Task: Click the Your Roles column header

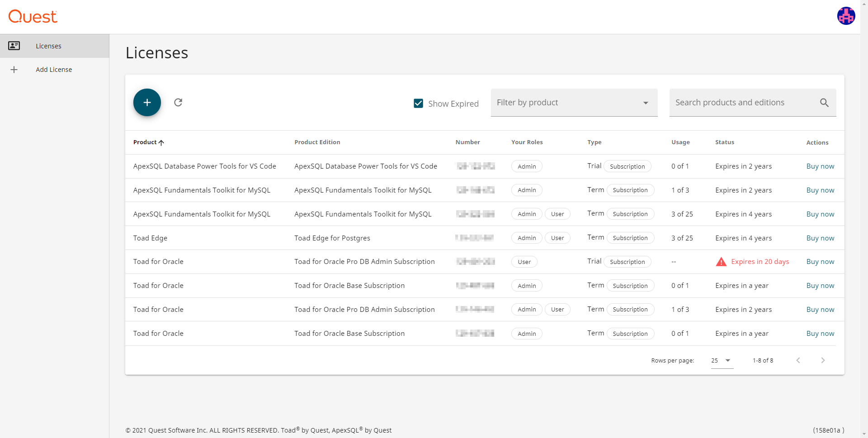Action: 527,142
